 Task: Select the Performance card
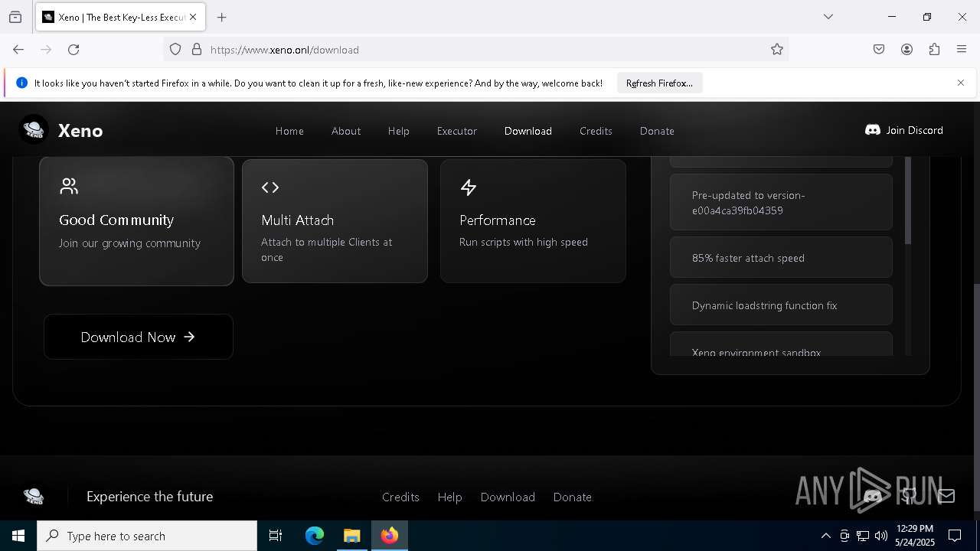(x=533, y=221)
